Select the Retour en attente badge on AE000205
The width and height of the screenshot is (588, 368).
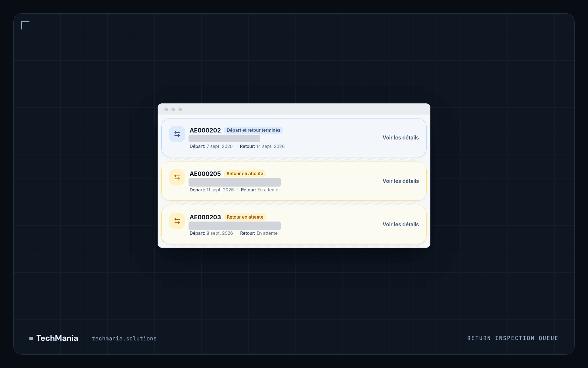(245, 174)
